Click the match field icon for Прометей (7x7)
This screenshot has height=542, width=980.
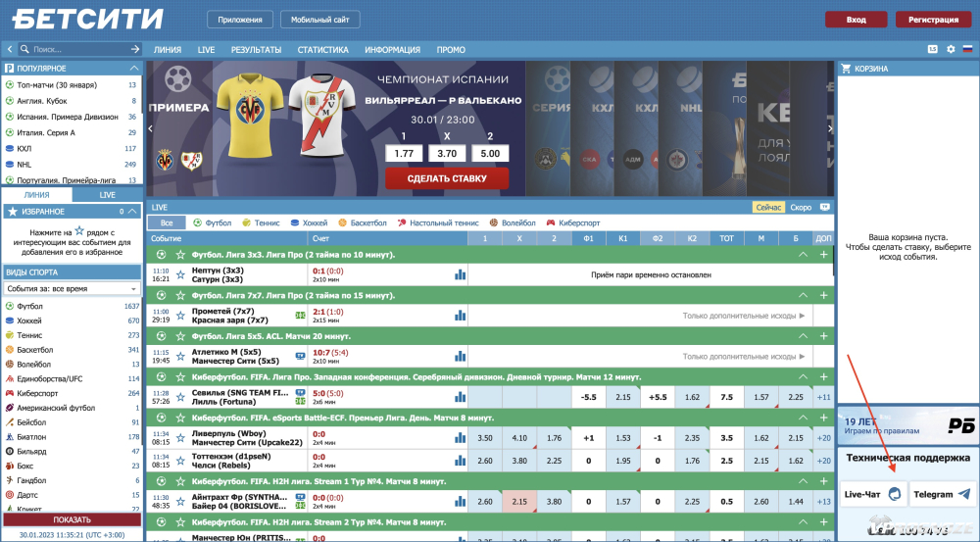pos(300,315)
